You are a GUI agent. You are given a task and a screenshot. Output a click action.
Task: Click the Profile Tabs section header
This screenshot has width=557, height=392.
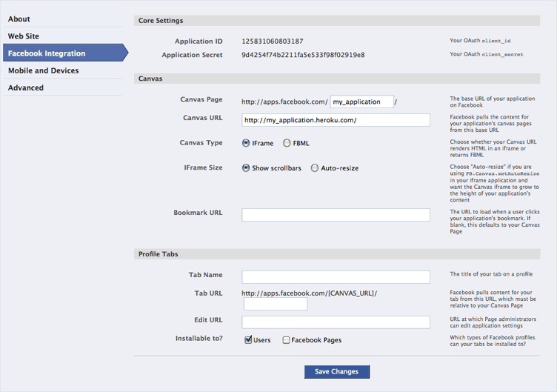(337, 254)
